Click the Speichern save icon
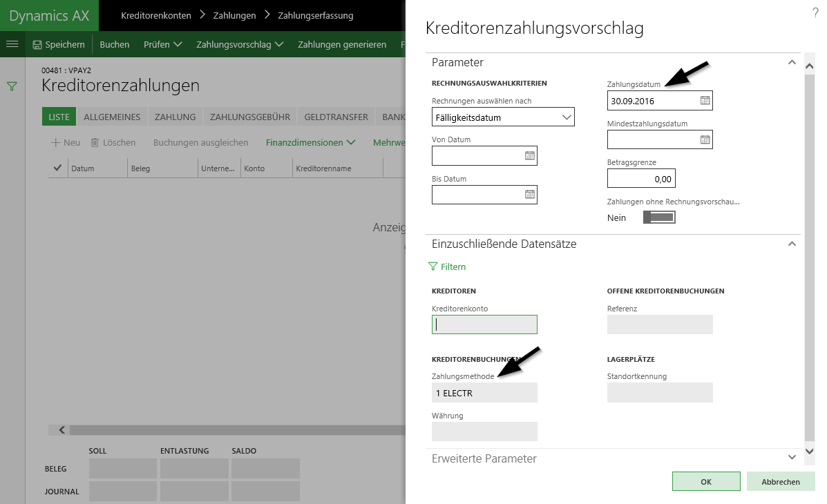This screenshot has width=827, height=504. tap(37, 45)
